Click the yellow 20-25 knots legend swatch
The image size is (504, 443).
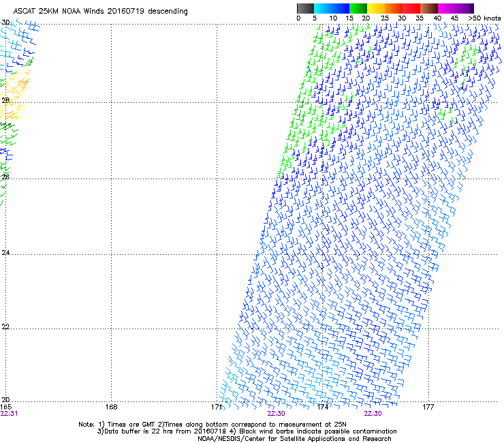coord(376,8)
